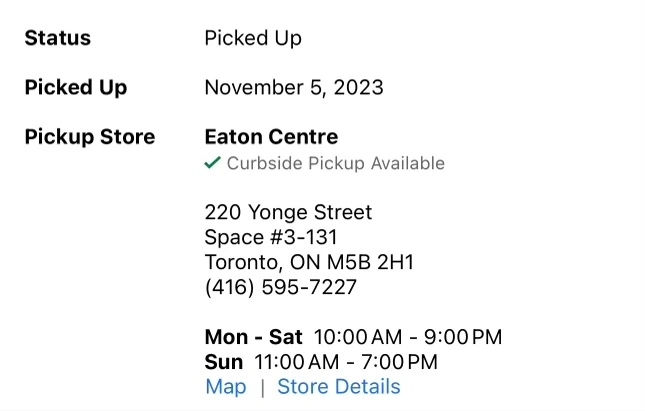The width and height of the screenshot is (645, 411).
Task: Click the Eaton Centre store name
Action: pos(271,137)
